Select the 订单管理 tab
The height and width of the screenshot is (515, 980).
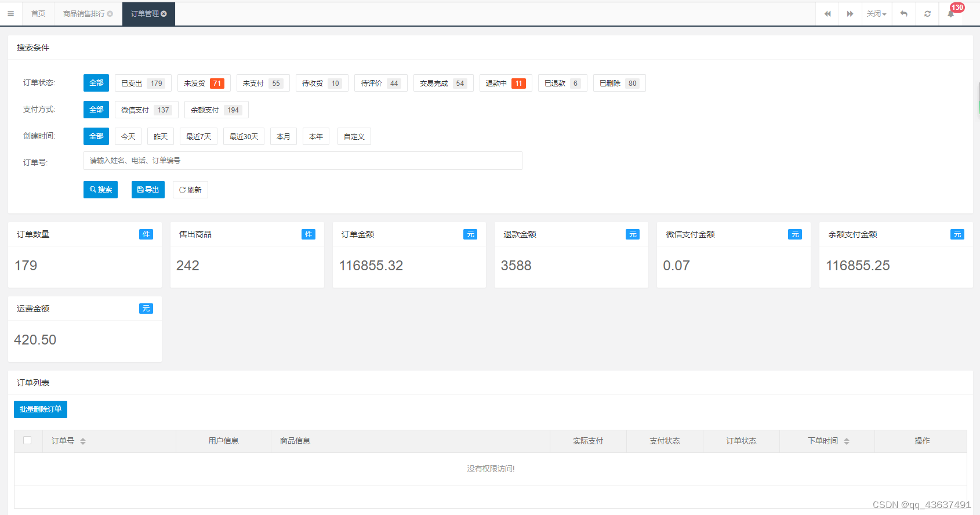coord(145,14)
